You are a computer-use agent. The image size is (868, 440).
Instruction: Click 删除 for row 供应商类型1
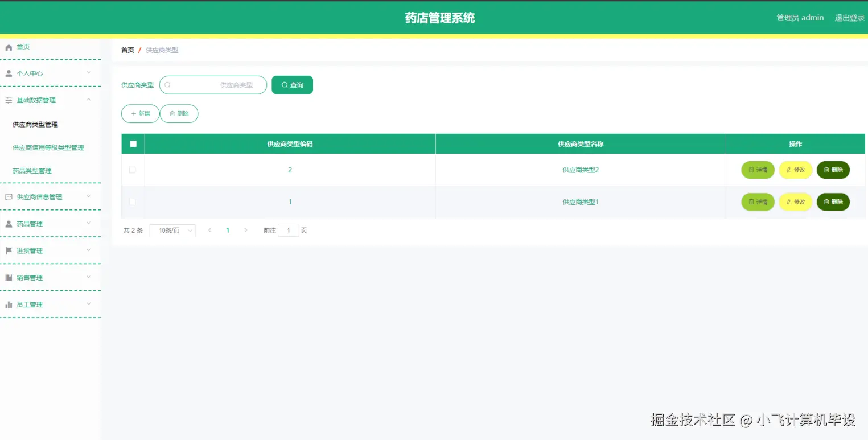(x=833, y=202)
